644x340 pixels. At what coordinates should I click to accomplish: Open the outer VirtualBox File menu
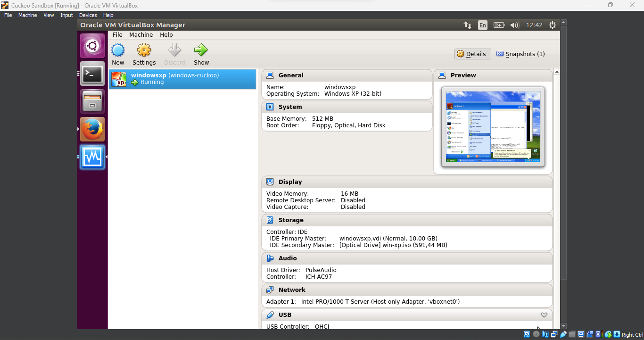[8, 15]
